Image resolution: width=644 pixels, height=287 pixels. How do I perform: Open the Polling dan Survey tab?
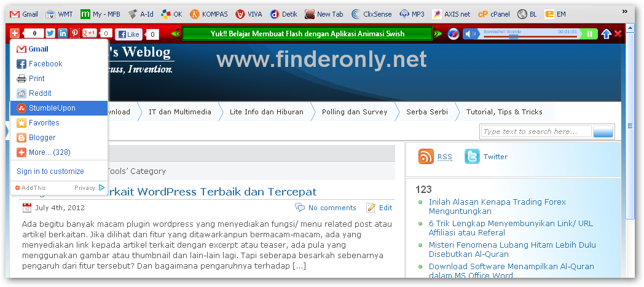pos(355,112)
